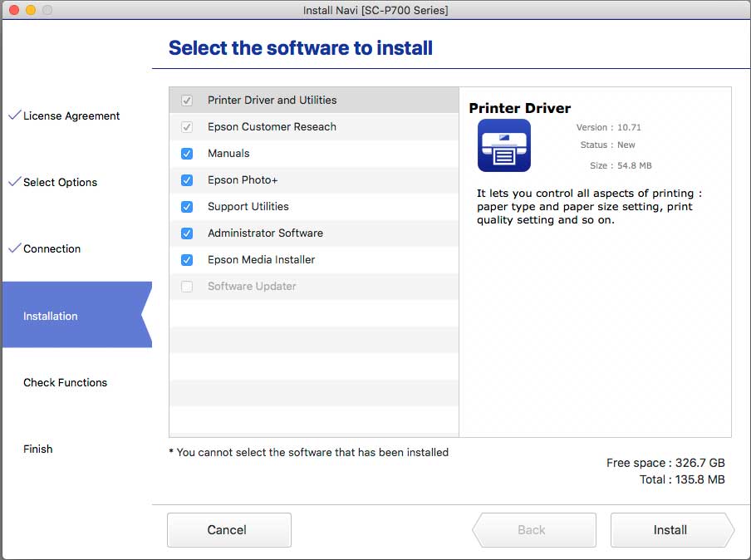Close the Install Navi window
Image resolution: width=751 pixels, height=560 pixels.
click(14, 10)
